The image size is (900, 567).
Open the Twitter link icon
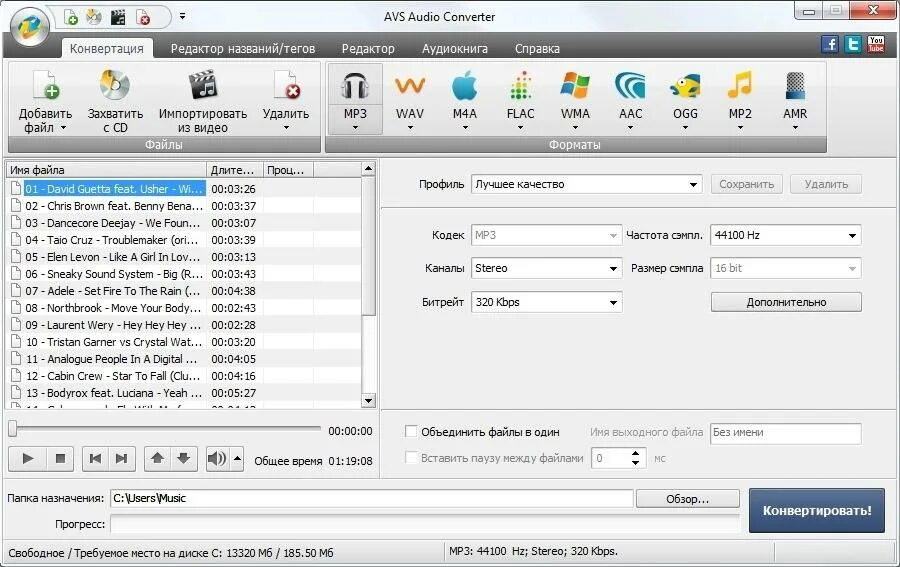(x=853, y=44)
